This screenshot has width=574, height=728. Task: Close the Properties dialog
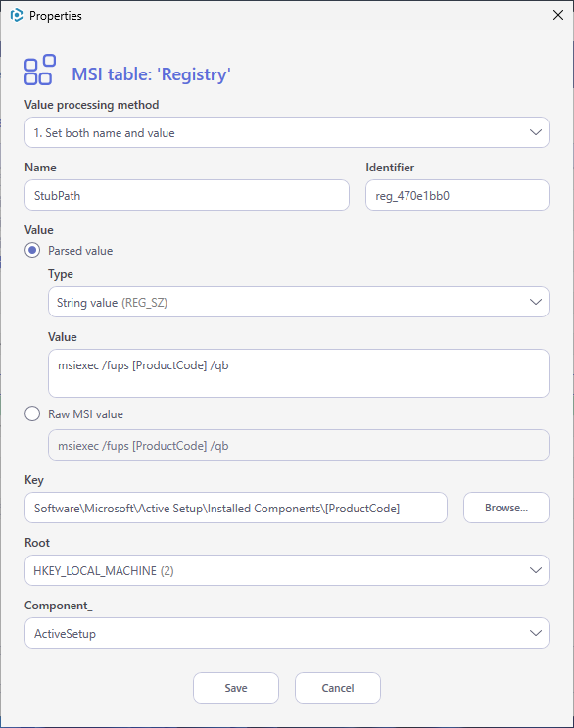[x=558, y=15]
